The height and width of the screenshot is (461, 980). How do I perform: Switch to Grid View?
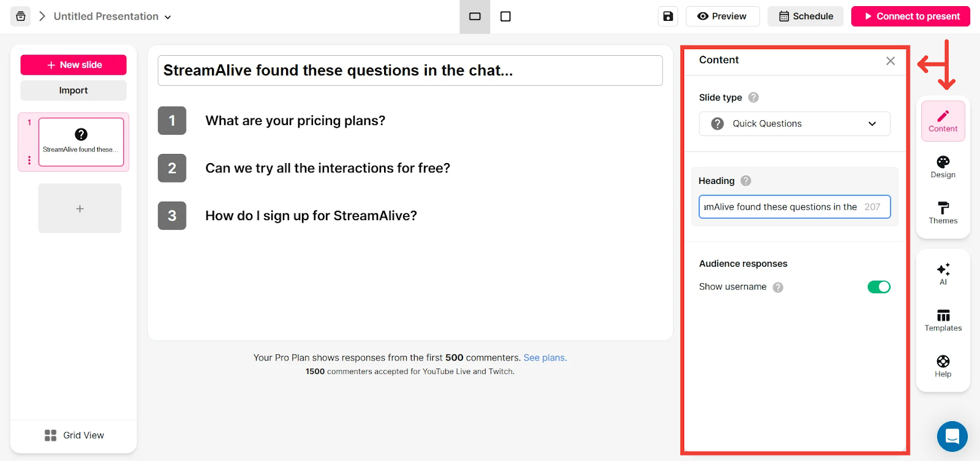tap(74, 435)
